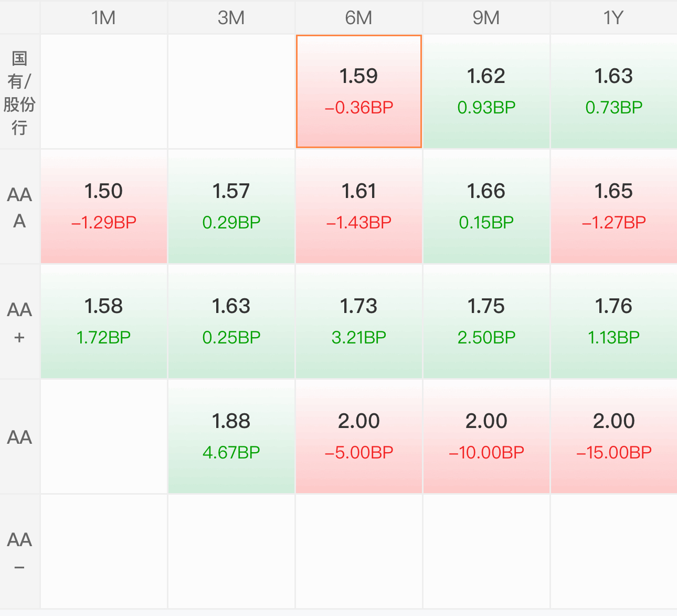677x616 pixels.
Task: Select the AAA 1M cell showing 1.50
Action: point(104,206)
